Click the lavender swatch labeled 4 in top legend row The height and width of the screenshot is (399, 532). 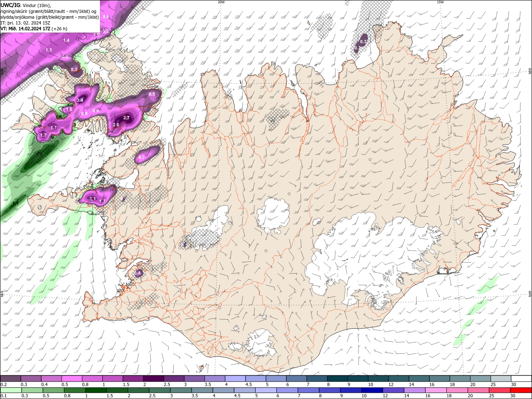point(235,379)
